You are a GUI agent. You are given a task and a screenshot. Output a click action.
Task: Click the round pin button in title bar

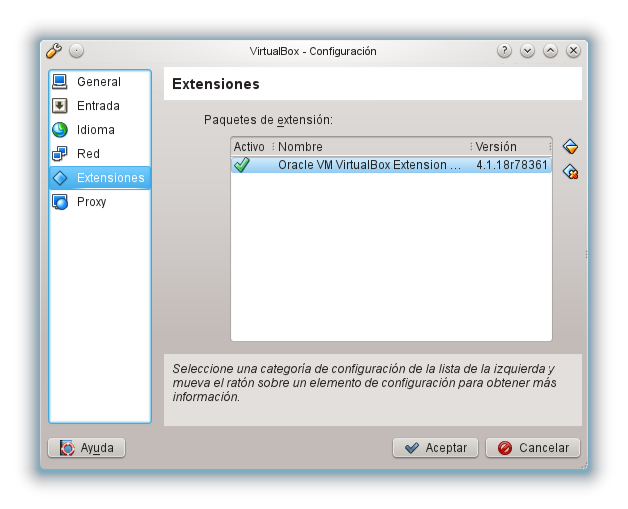pyautogui.click(x=76, y=51)
